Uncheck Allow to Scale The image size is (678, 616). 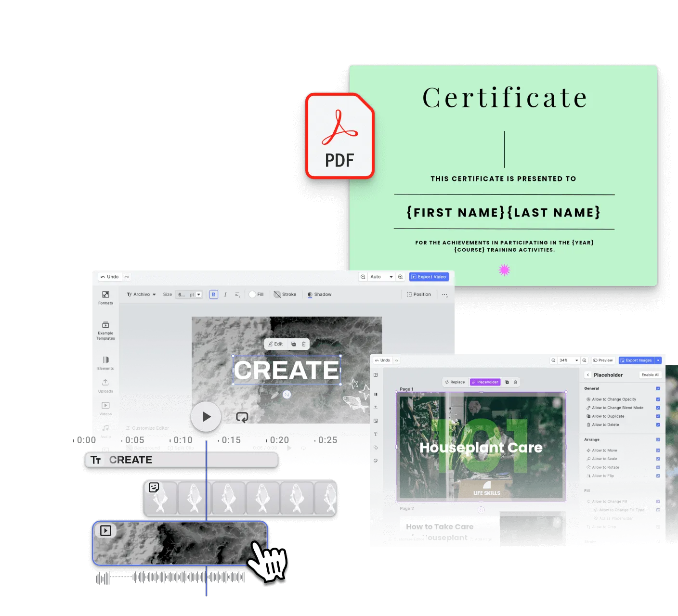point(658,459)
